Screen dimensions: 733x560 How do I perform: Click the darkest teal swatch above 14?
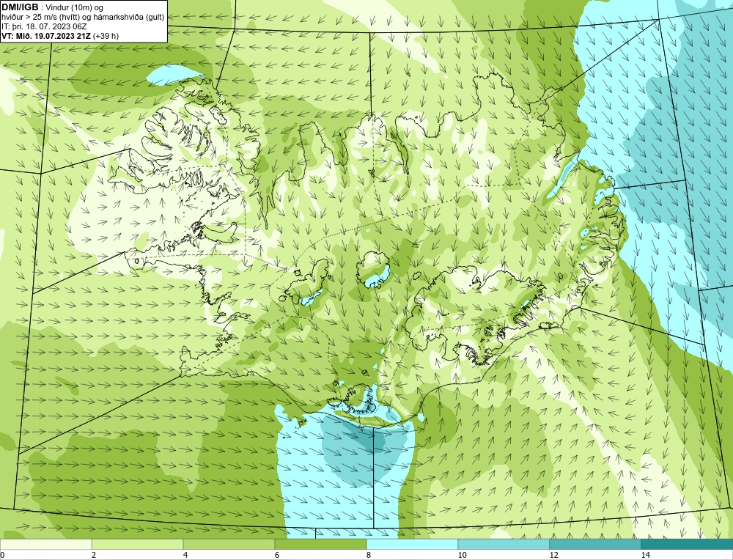(688, 544)
